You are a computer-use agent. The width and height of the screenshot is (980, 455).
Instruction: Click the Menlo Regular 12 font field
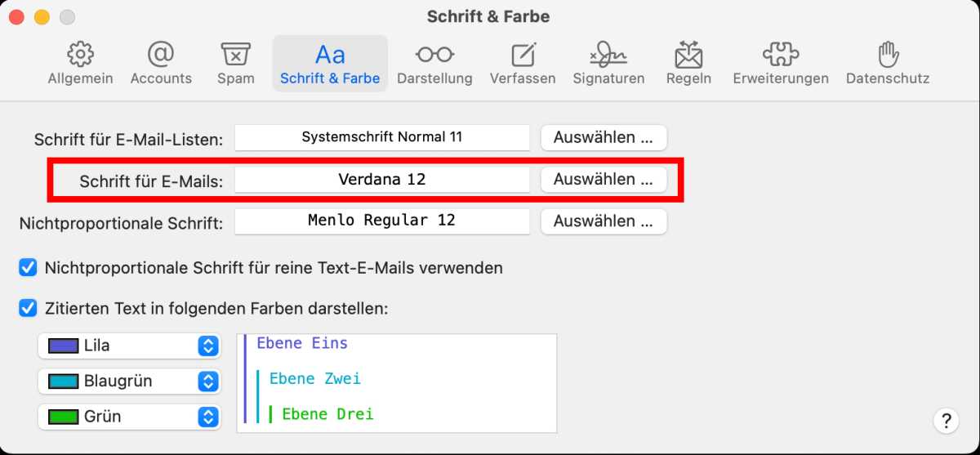(382, 221)
